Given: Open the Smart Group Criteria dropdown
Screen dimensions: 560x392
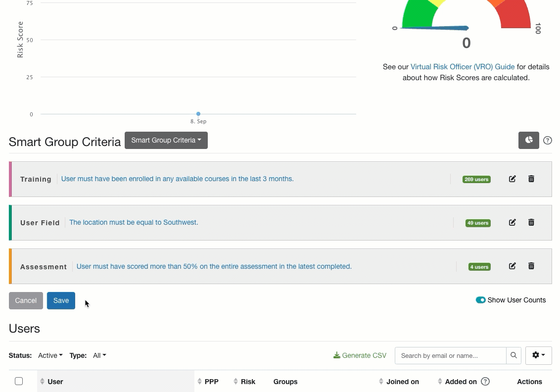Looking at the screenshot, I should tap(166, 140).
